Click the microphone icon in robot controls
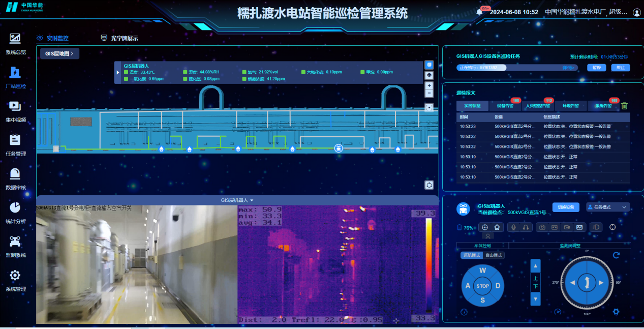The image size is (644, 329). point(514,227)
